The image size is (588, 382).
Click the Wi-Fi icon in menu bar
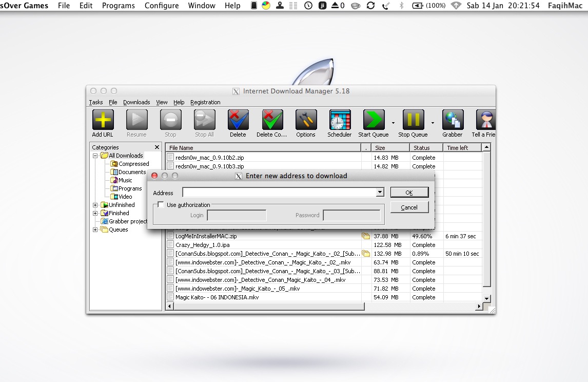pyautogui.click(x=456, y=6)
